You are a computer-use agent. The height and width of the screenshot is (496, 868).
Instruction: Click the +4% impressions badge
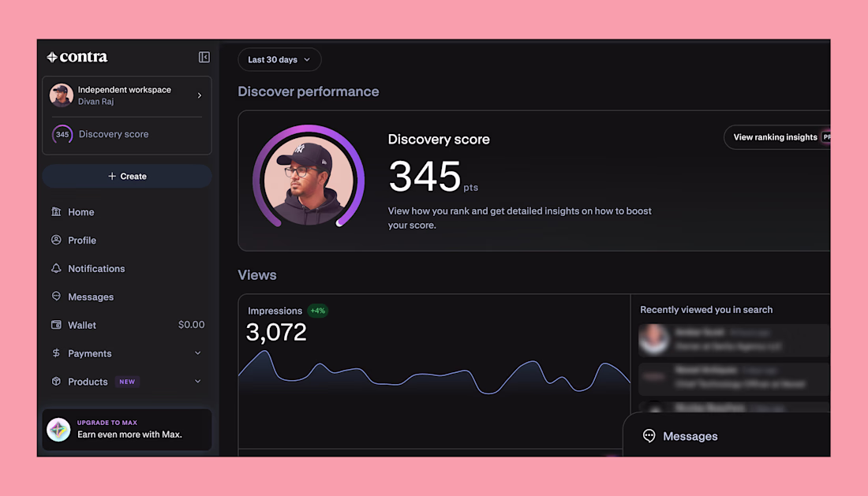tap(318, 311)
